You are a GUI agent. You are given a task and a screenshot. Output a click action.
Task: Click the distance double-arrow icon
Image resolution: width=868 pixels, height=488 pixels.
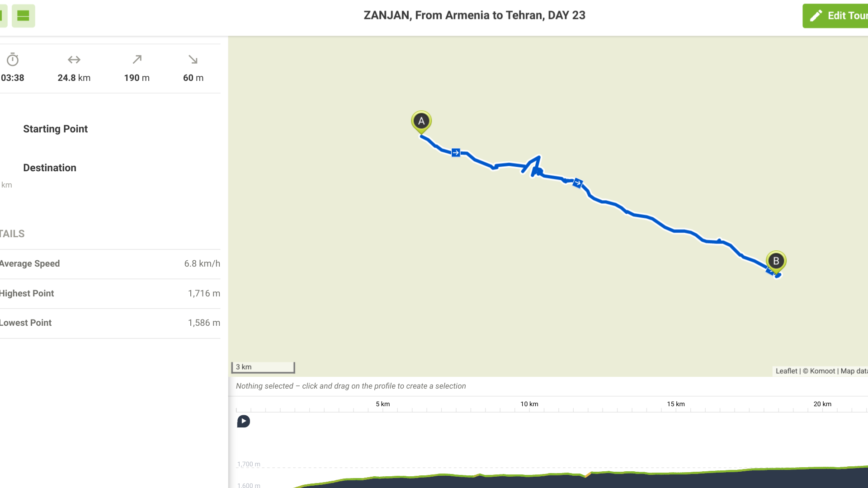coord(74,60)
